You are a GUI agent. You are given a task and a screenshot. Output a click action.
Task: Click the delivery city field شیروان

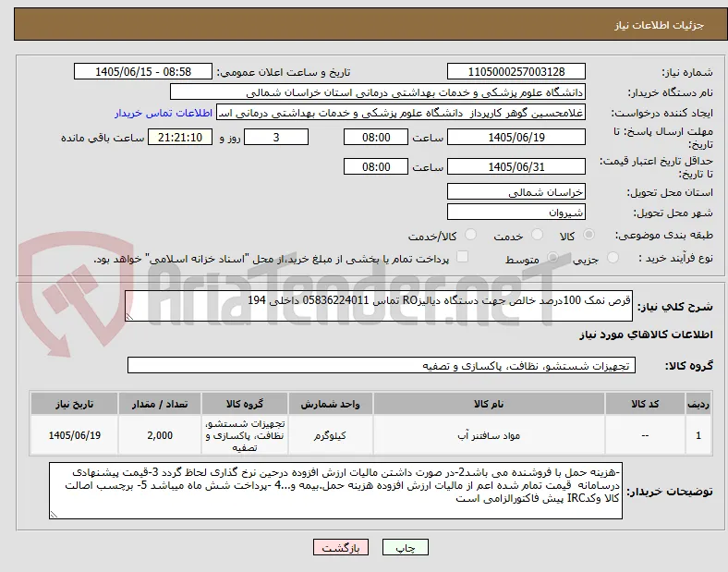pos(516,213)
